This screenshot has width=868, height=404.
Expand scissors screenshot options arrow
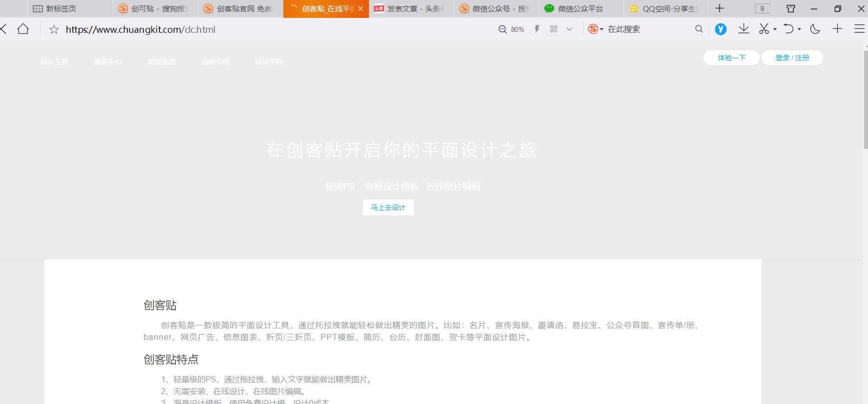[775, 29]
